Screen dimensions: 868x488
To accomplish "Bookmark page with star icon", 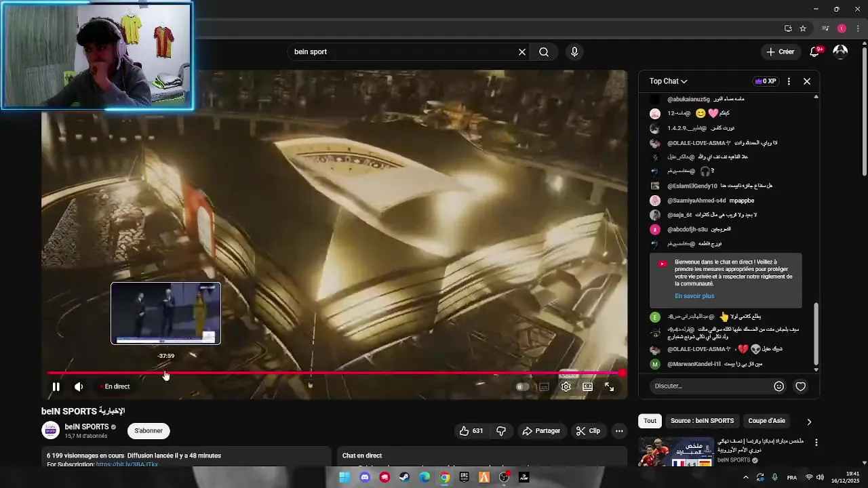I will tap(803, 28).
